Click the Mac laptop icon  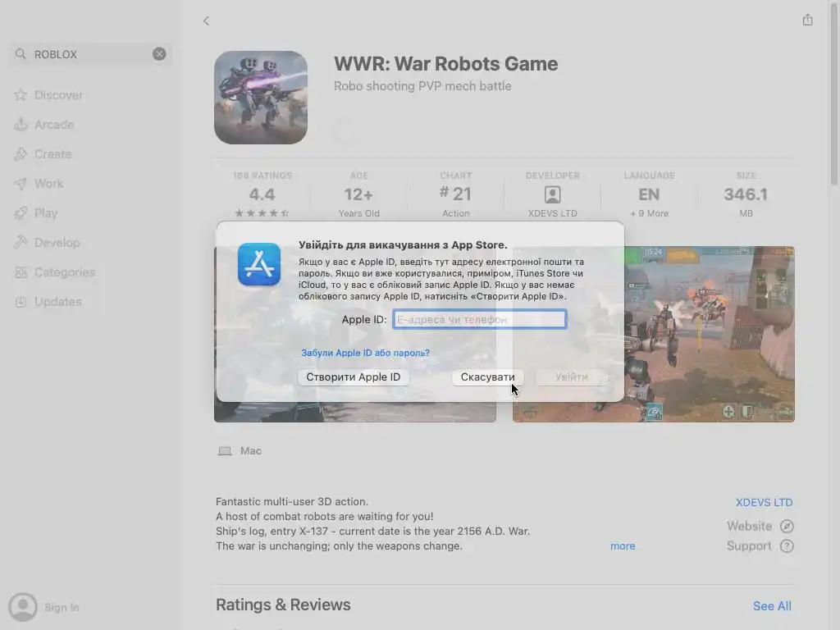pos(225,451)
